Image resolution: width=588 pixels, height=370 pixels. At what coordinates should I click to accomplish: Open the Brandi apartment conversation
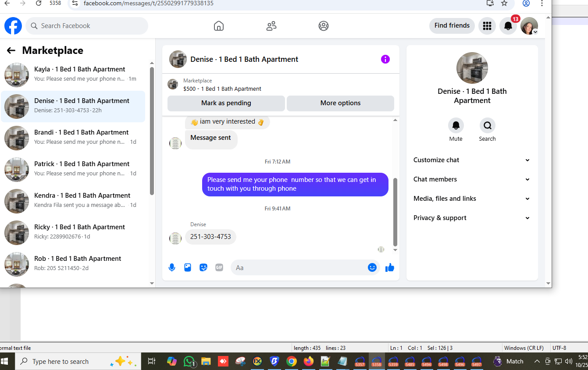click(x=73, y=138)
